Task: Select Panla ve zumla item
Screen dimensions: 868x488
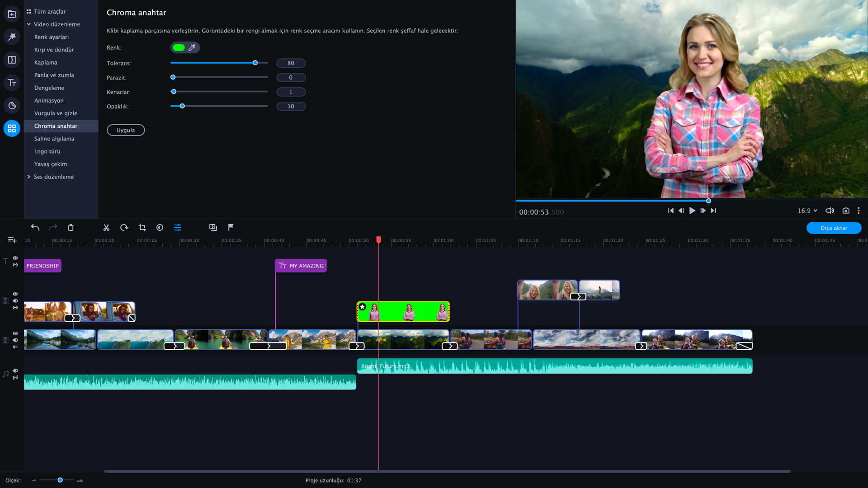Action: click(54, 75)
